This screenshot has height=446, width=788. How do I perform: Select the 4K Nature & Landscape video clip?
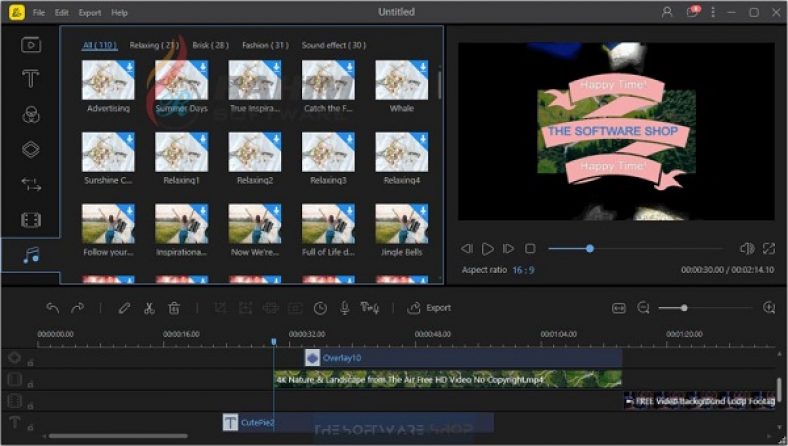(448, 380)
